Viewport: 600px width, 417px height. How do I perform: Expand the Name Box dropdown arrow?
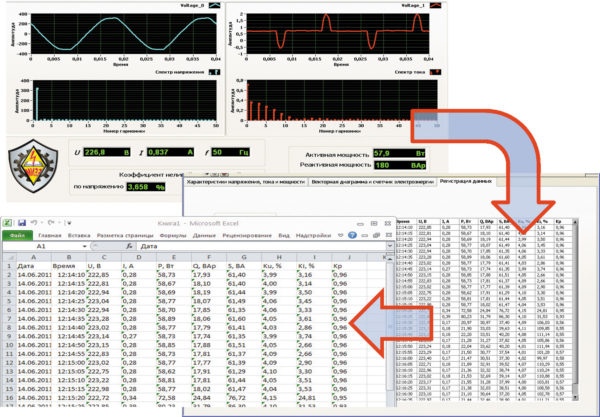pyautogui.click(x=85, y=246)
